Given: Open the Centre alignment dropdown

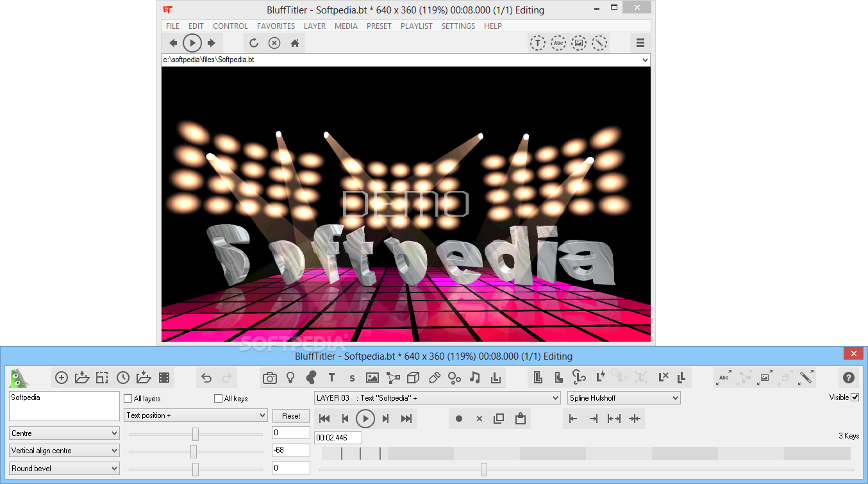Looking at the screenshot, I should pyautogui.click(x=64, y=433).
